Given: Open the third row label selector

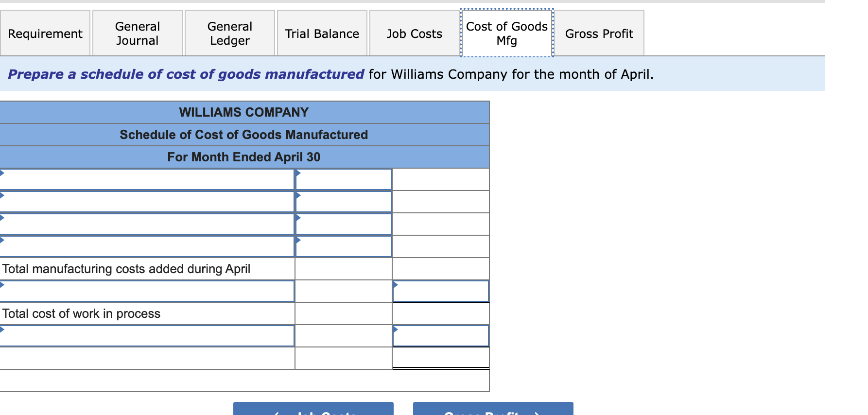Looking at the screenshot, I should tap(146, 224).
